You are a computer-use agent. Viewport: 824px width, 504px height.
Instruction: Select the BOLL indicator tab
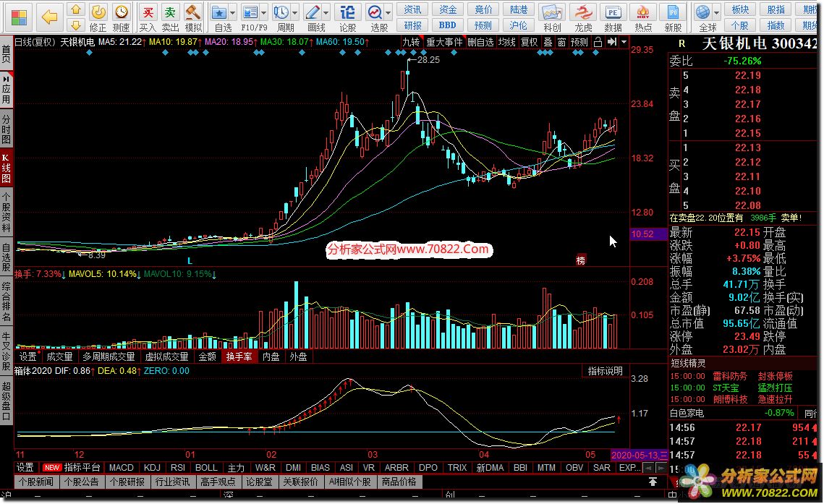(x=206, y=467)
